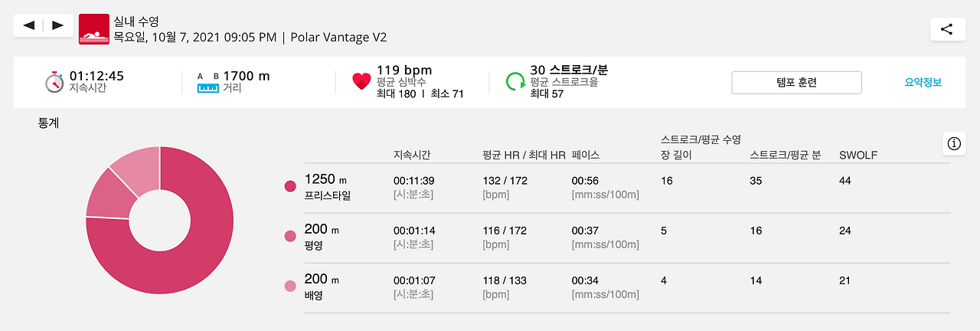Click the red heart rate icon
The image size is (980, 331).
point(361,82)
